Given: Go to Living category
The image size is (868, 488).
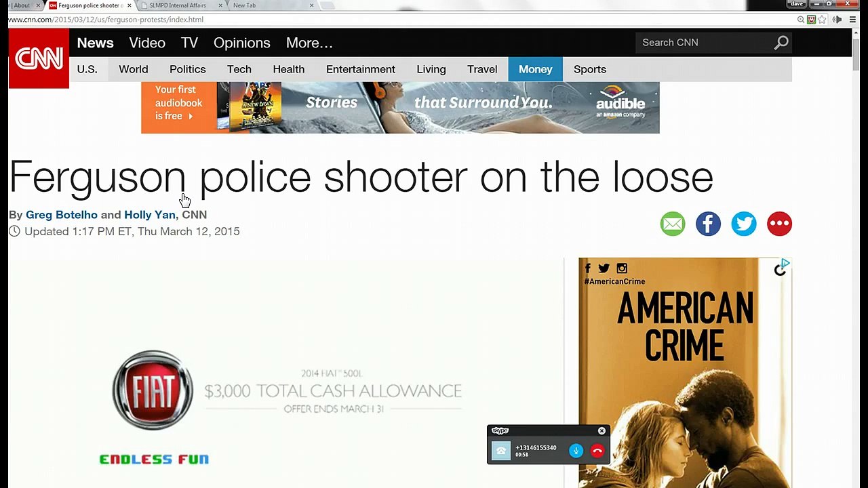Looking at the screenshot, I should (x=431, y=69).
